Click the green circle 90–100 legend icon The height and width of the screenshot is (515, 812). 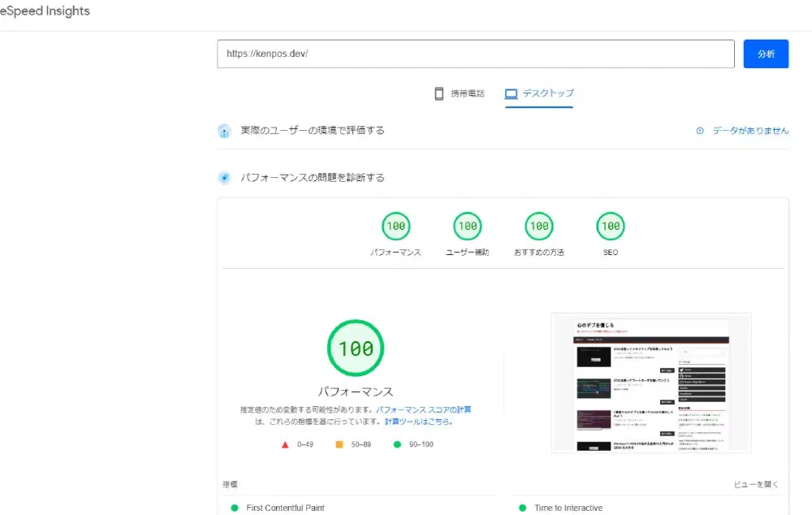point(397,444)
